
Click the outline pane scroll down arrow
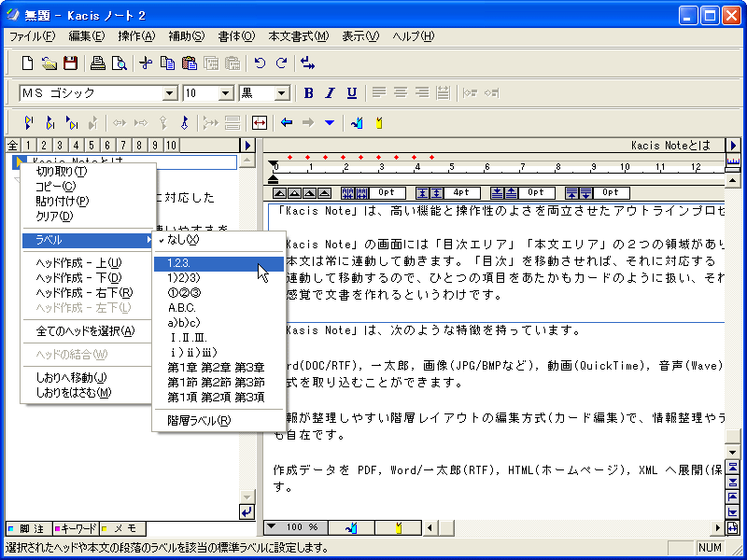pos(247,497)
